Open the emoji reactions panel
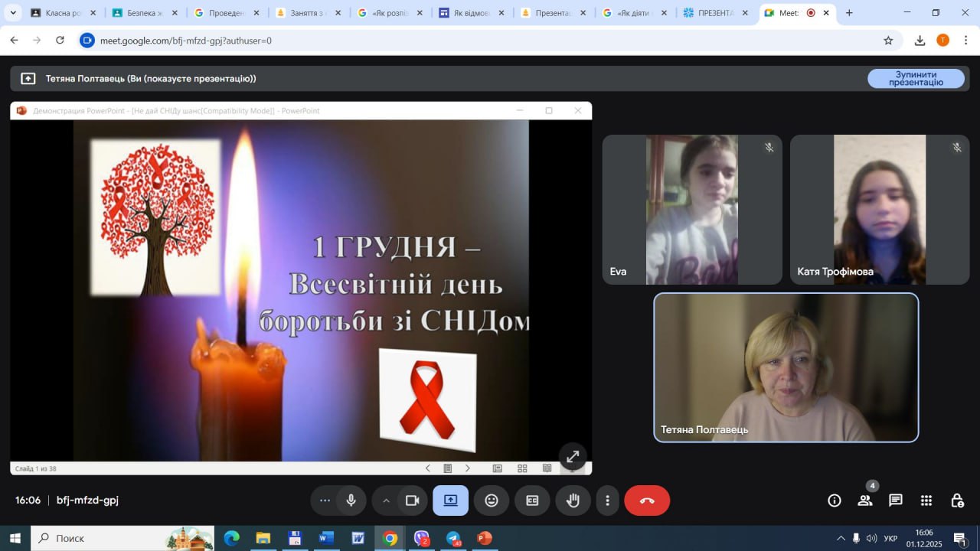This screenshot has height=551, width=980. pyautogui.click(x=492, y=500)
